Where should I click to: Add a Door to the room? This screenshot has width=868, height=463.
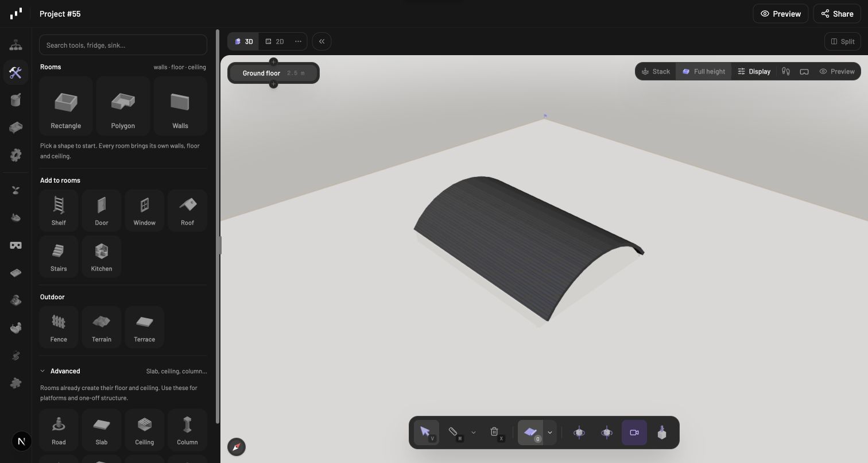coord(102,211)
